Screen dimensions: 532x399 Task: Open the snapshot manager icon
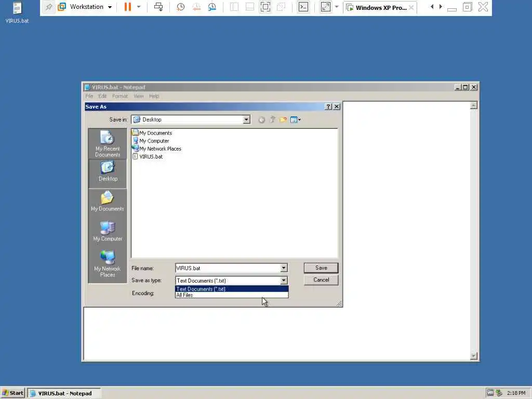(x=212, y=7)
